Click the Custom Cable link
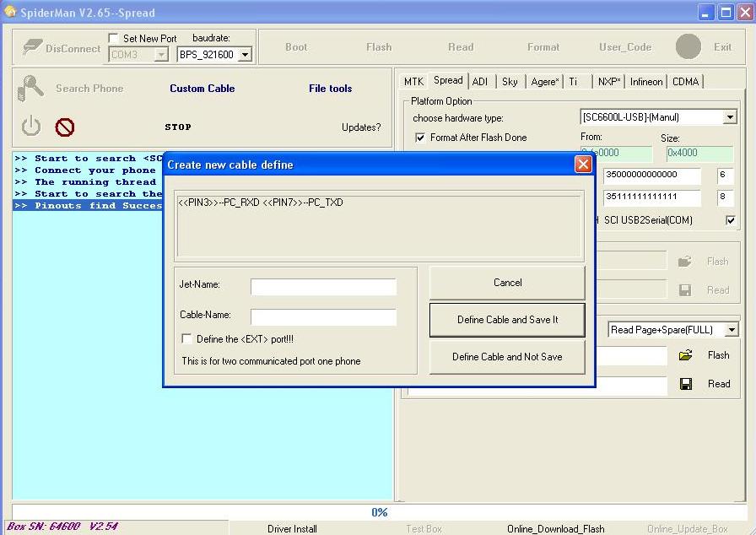The height and width of the screenshot is (535, 756). [x=202, y=89]
